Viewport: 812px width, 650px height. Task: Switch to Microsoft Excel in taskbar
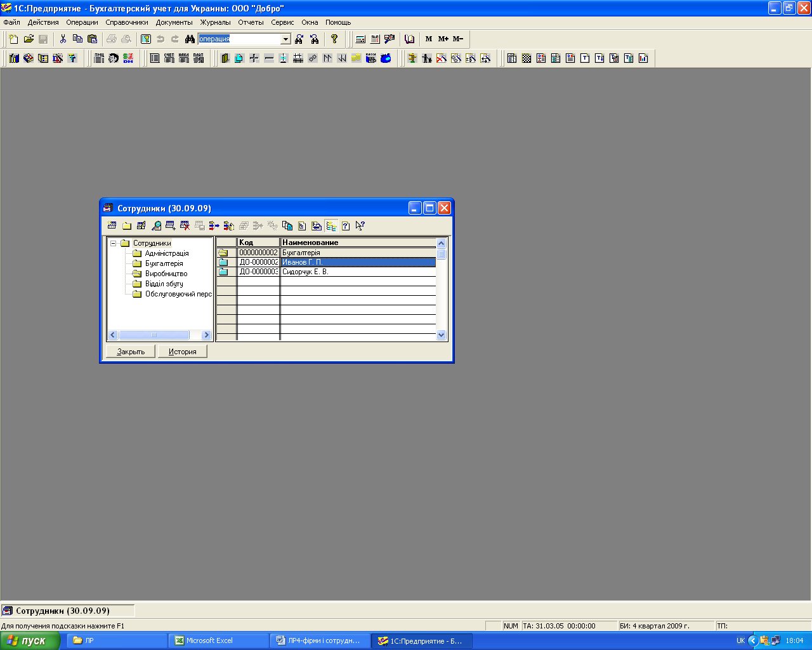[218, 641]
